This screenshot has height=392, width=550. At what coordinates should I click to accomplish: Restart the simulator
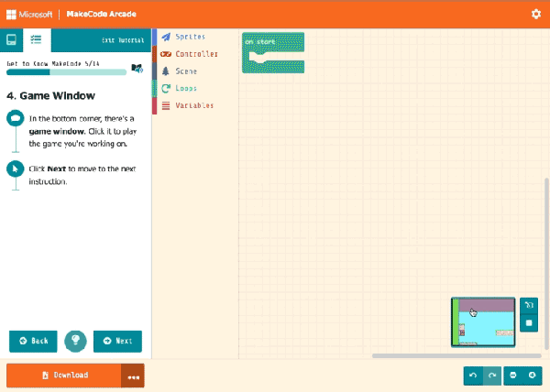(x=529, y=305)
